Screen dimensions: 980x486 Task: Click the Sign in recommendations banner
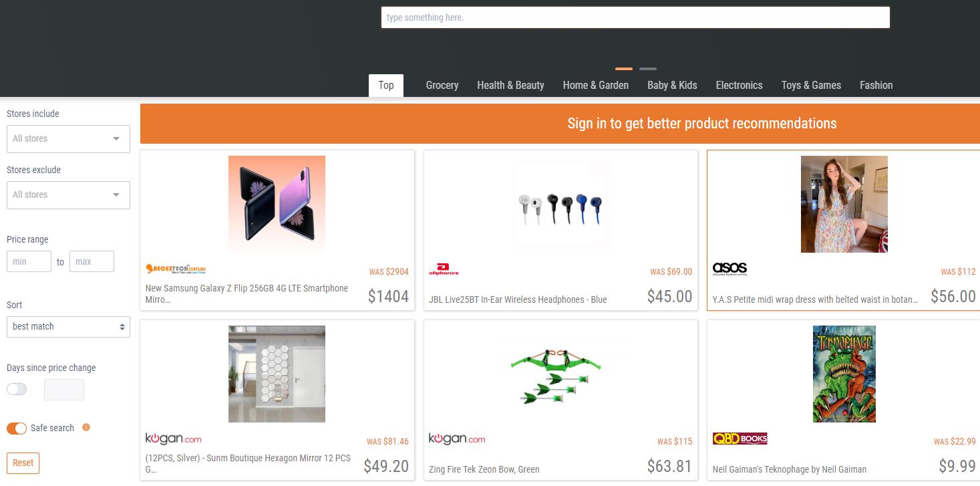coord(560,124)
